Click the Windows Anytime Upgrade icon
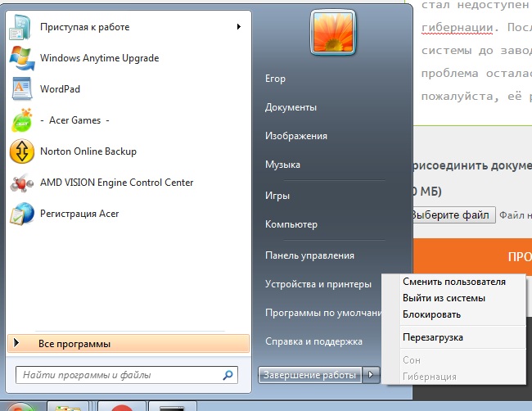This screenshot has height=411, width=532. (22, 58)
